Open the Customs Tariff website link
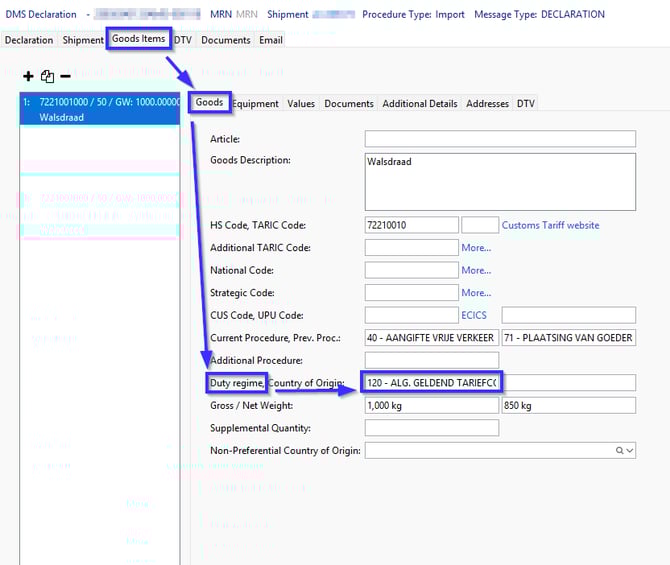Screen dimensions: 670x565 coord(550,225)
